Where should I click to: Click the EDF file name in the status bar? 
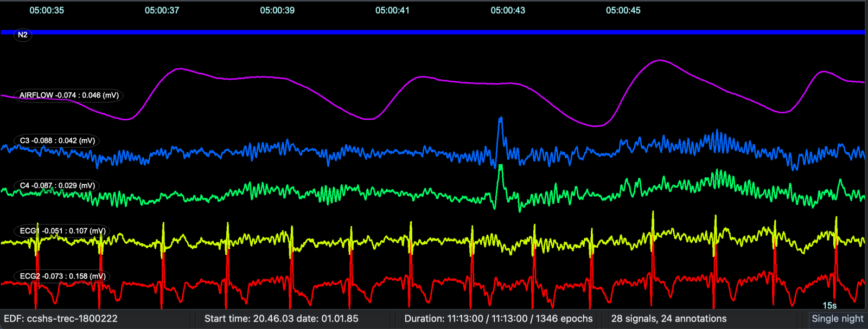pyautogui.click(x=61, y=319)
